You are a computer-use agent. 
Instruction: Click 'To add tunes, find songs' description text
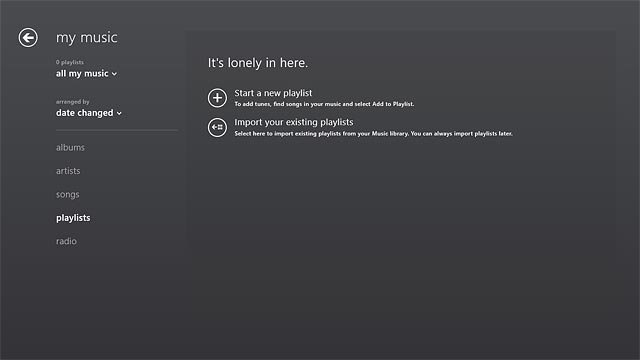(324, 104)
